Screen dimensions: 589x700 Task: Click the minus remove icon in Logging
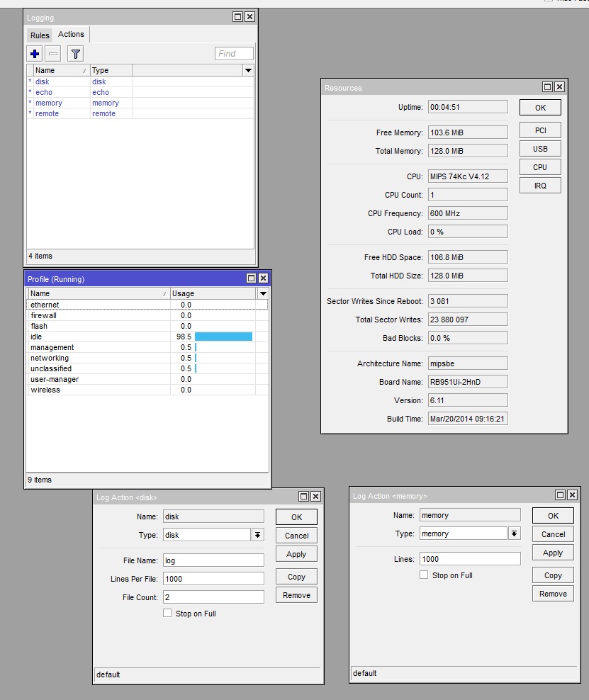[x=53, y=54]
